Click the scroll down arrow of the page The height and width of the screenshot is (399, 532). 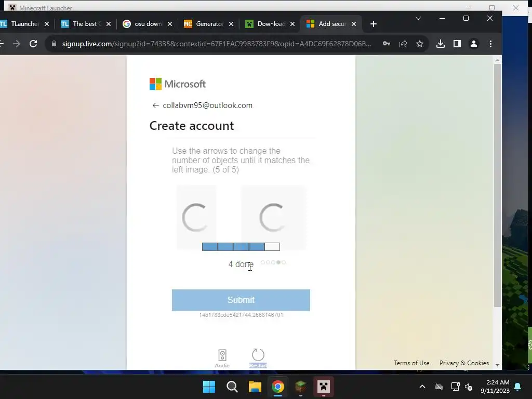[497, 365]
